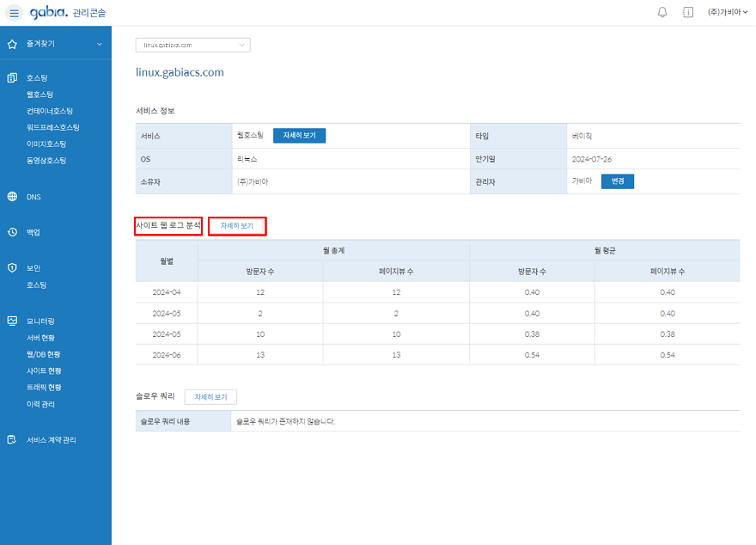Click the 월 평균 column header
Viewport: 756px width, 545px height.
coord(605,251)
